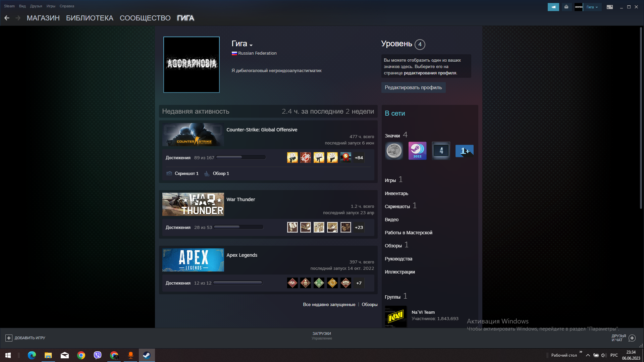Open announcements via the megaphone icon
The image size is (644, 362).
(553, 7)
